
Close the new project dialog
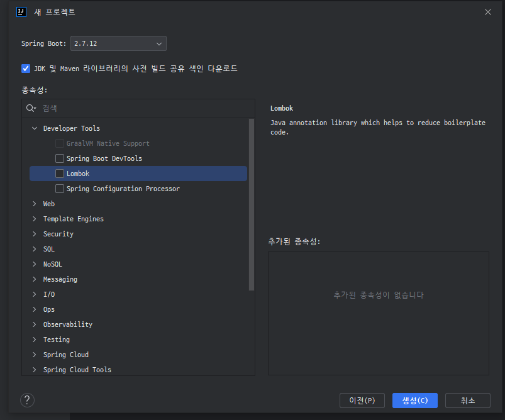click(488, 12)
